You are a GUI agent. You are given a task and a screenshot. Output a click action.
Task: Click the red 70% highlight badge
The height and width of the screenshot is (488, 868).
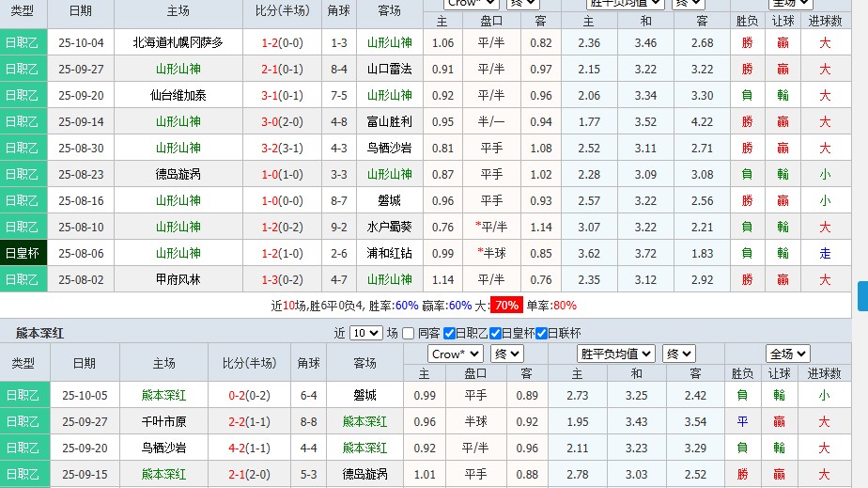tap(506, 306)
